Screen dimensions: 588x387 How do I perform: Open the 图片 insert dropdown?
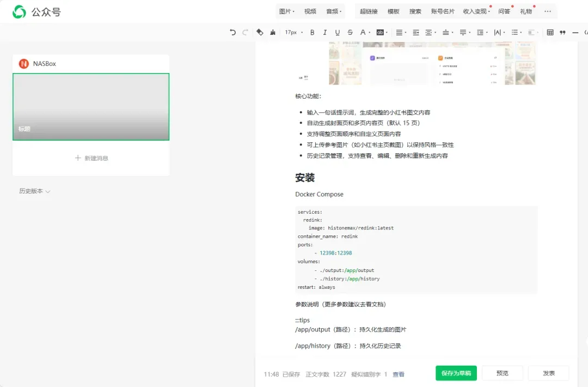[286, 11]
